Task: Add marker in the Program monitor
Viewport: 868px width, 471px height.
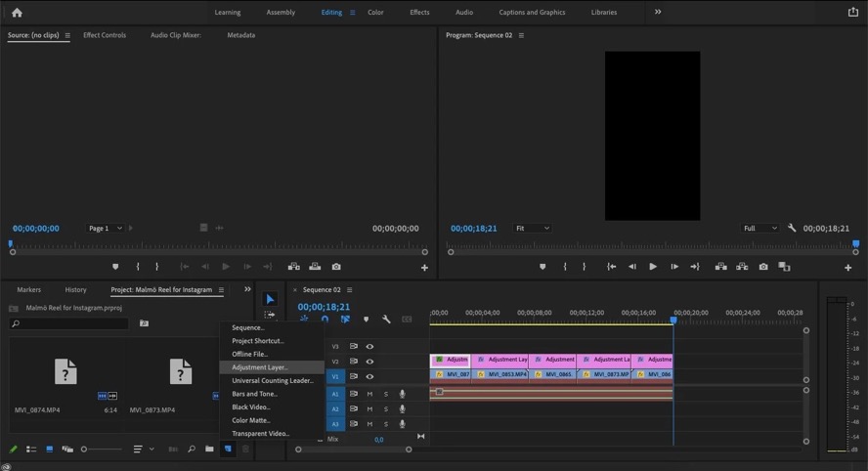Action: coord(542,266)
